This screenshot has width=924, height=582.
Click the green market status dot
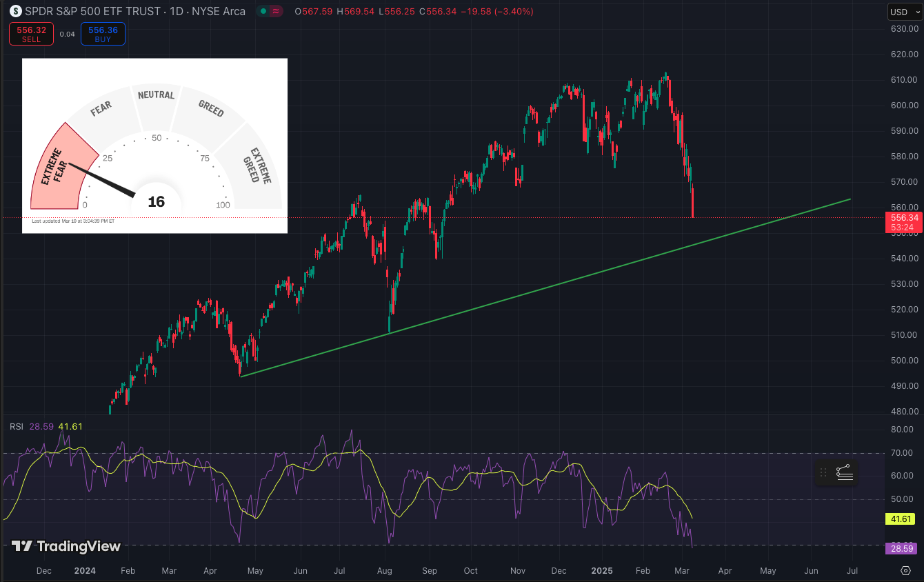263,12
